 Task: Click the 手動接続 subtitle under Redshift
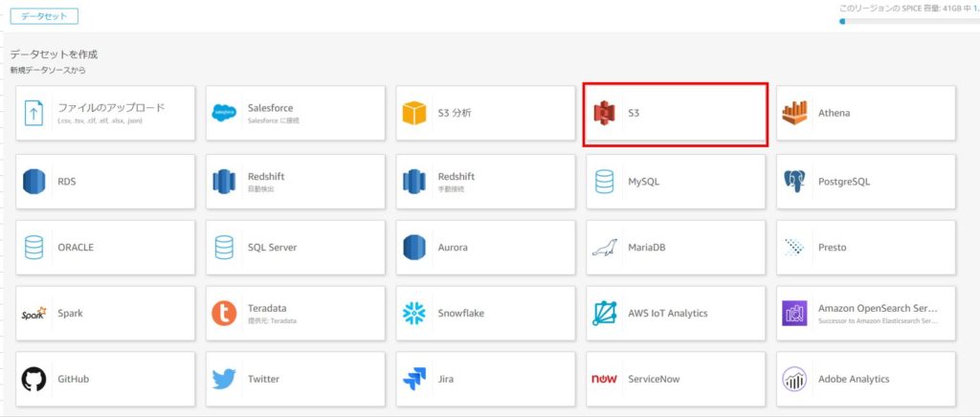coord(451,189)
